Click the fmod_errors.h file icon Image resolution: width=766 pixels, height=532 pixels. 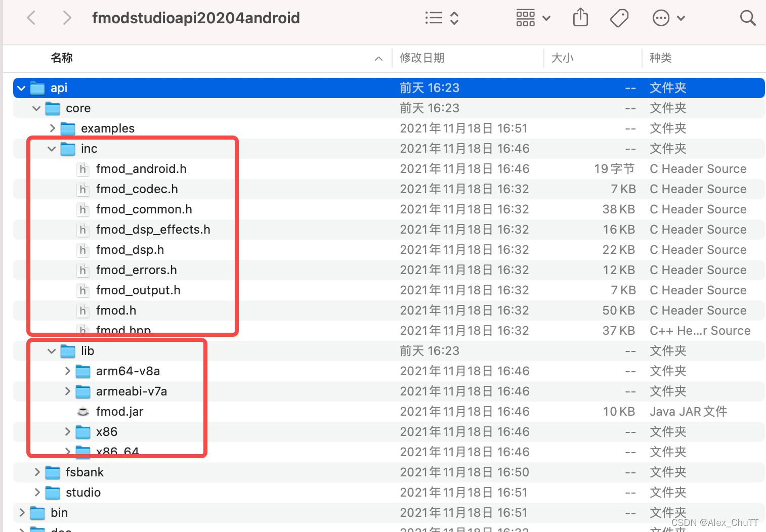[83, 270]
